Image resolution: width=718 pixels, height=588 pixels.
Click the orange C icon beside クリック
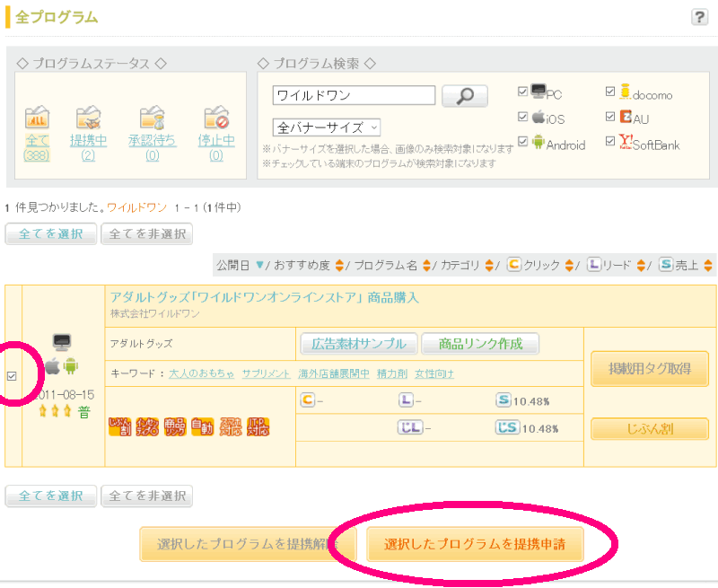click(513, 264)
